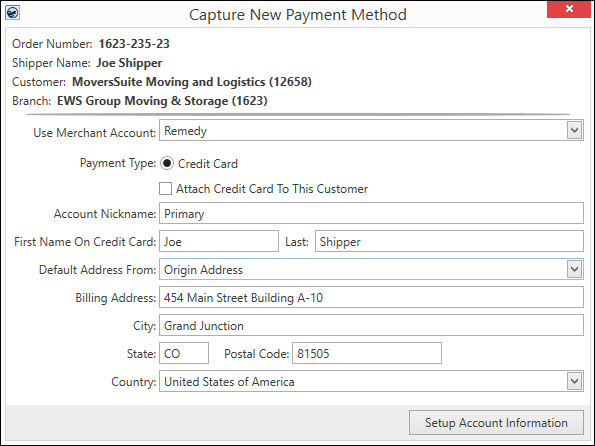Click customer MoversSuite Moving and Logistics text
Viewport: 595px width, 446px height.
tap(192, 82)
